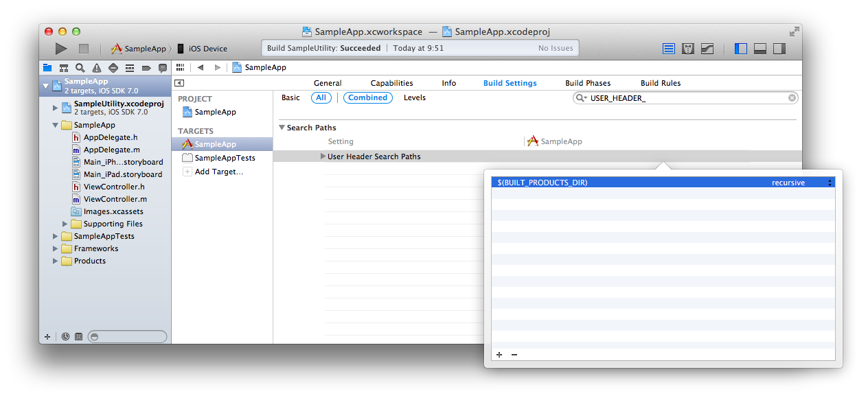The height and width of the screenshot is (398, 868).
Task: Select the Levels view option
Action: pyautogui.click(x=414, y=97)
